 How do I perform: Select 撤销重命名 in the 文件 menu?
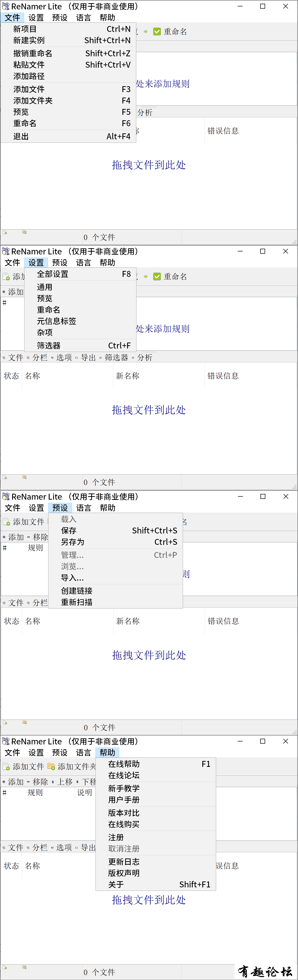pos(69,53)
